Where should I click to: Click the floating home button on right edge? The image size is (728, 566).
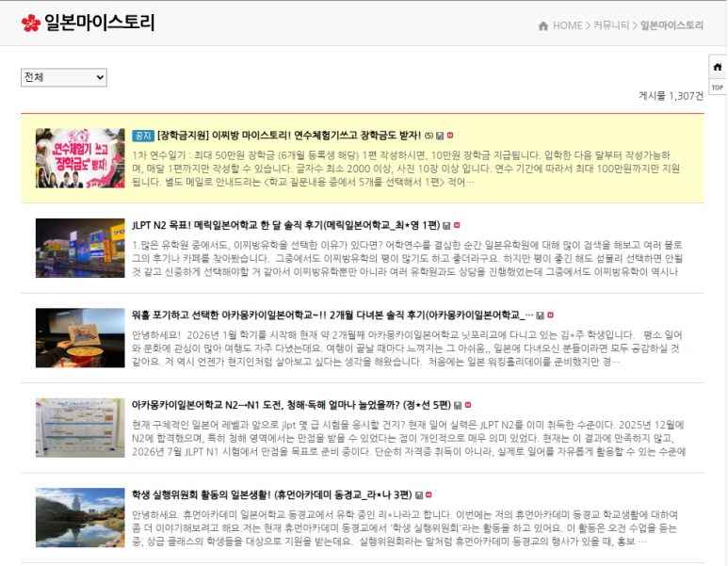717,67
